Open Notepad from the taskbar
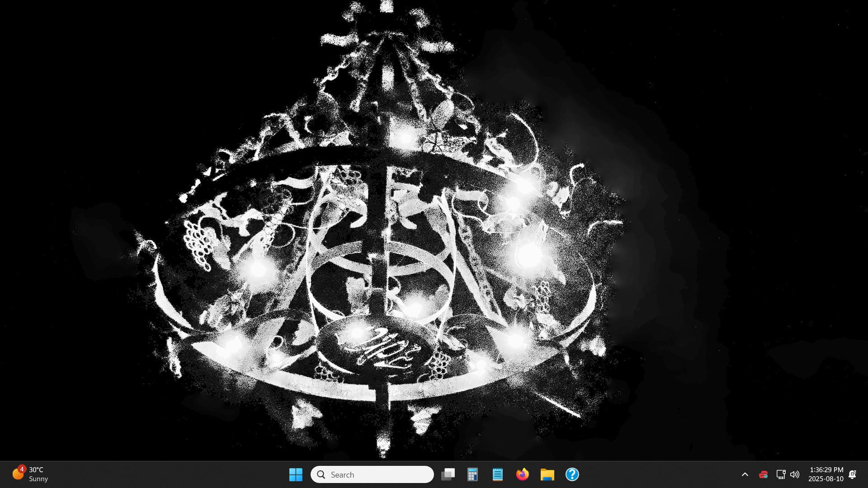 [497, 475]
